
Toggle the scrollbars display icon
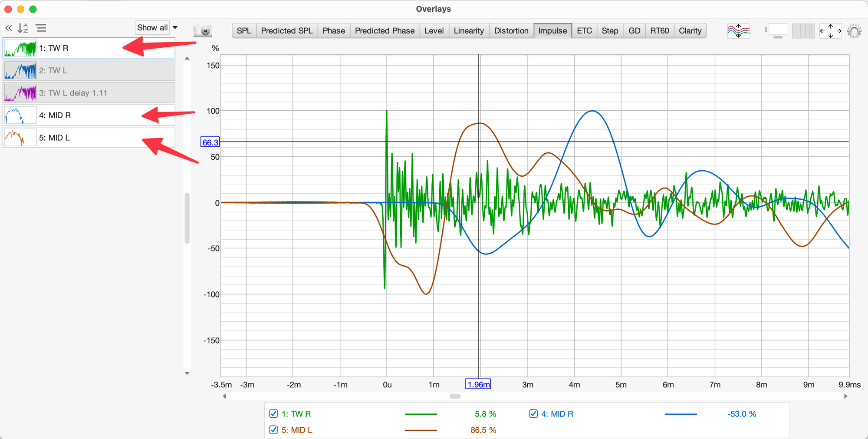point(776,31)
